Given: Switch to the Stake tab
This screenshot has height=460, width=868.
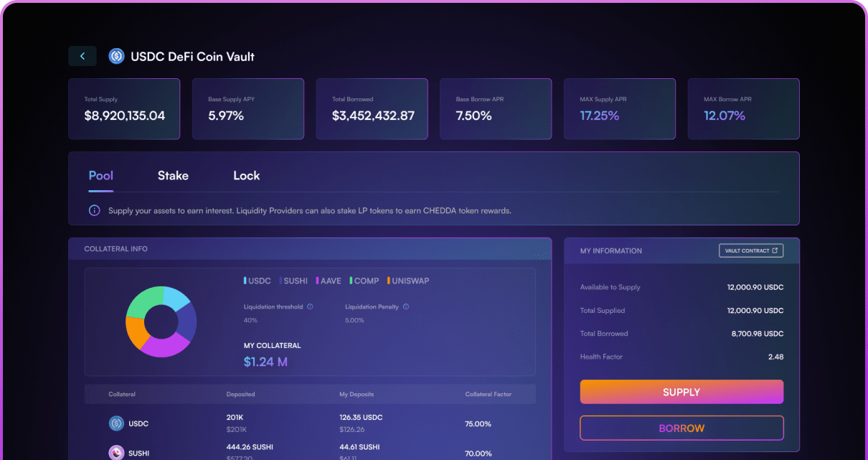Looking at the screenshot, I should click(x=172, y=175).
